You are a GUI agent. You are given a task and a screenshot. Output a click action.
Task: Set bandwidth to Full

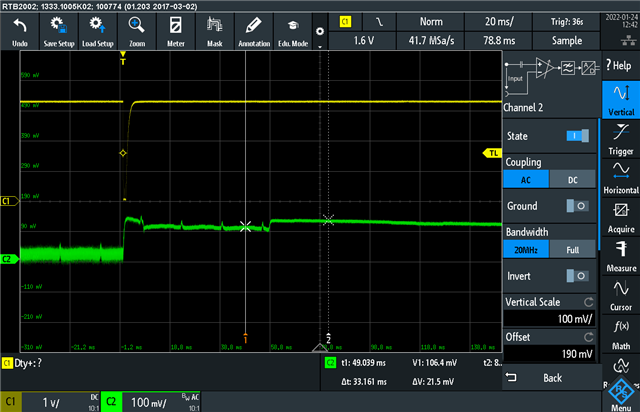coord(573,250)
